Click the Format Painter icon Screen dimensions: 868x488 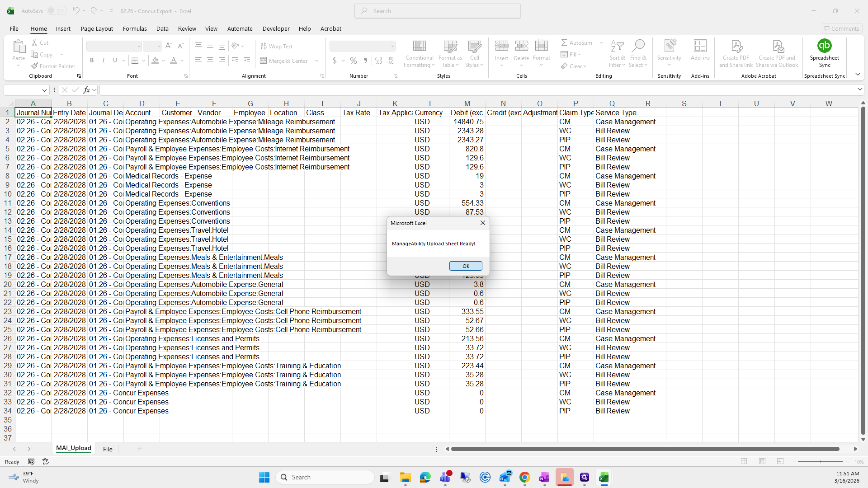point(35,66)
